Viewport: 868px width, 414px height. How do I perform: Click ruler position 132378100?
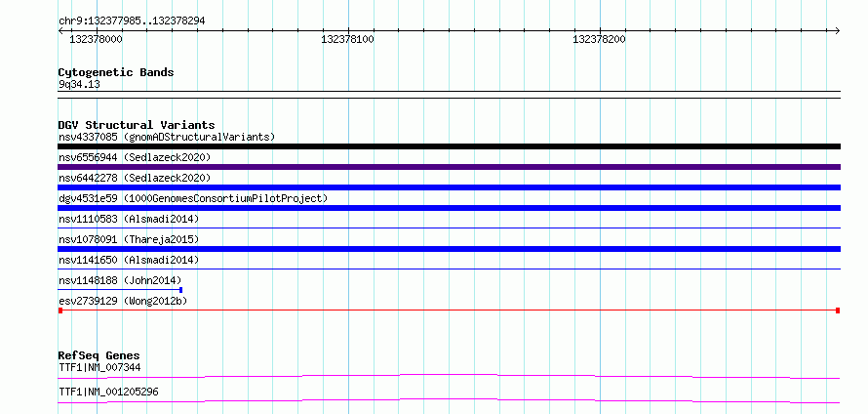(x=347, y=39)
